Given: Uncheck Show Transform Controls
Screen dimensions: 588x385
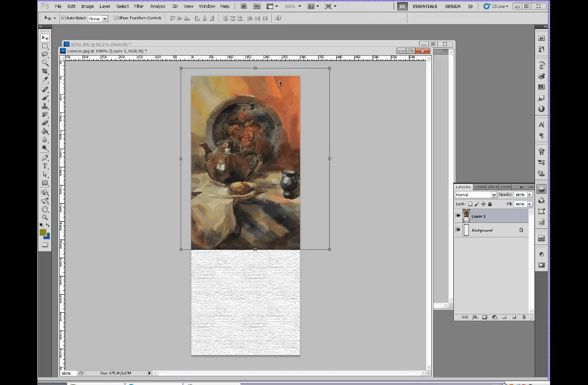Looking at the screenshot, I should pyautogui.click(x=116, y=18).
